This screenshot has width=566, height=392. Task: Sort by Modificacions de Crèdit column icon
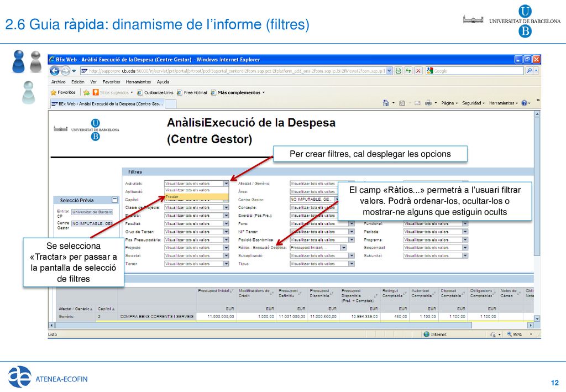[x=272, y=293]
